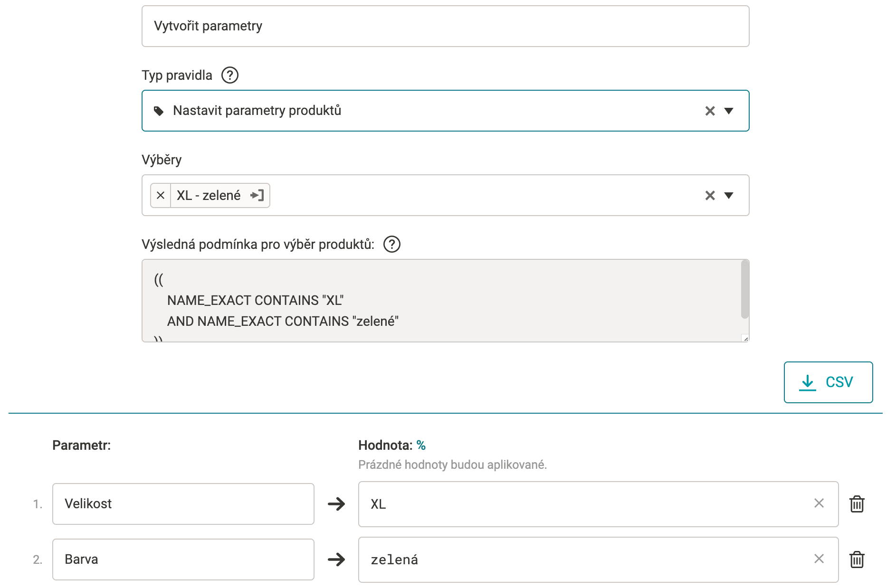Focus the Barva parameter name field

(x=183, y=560)
